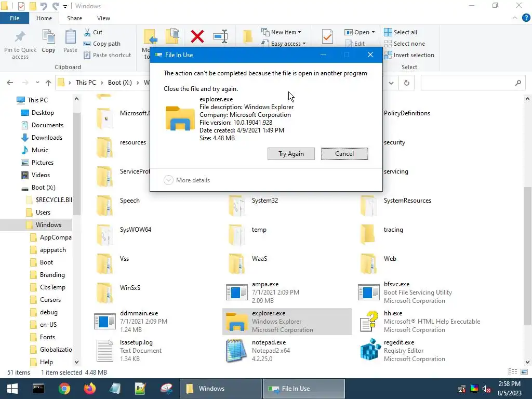The width and height of the screenshot is (532, 399).
Task: Open Command Prompt from taskbar
Action: (38, 389)
